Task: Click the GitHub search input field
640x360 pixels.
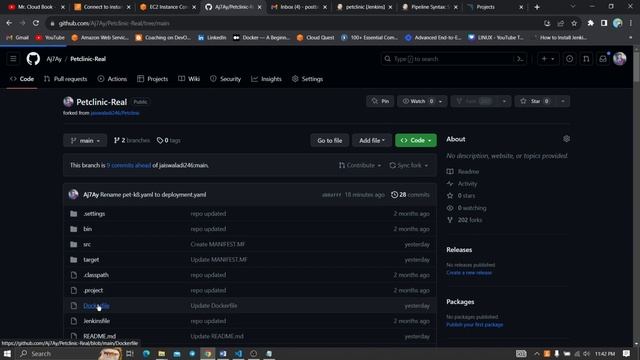Action: pos(449,59)
